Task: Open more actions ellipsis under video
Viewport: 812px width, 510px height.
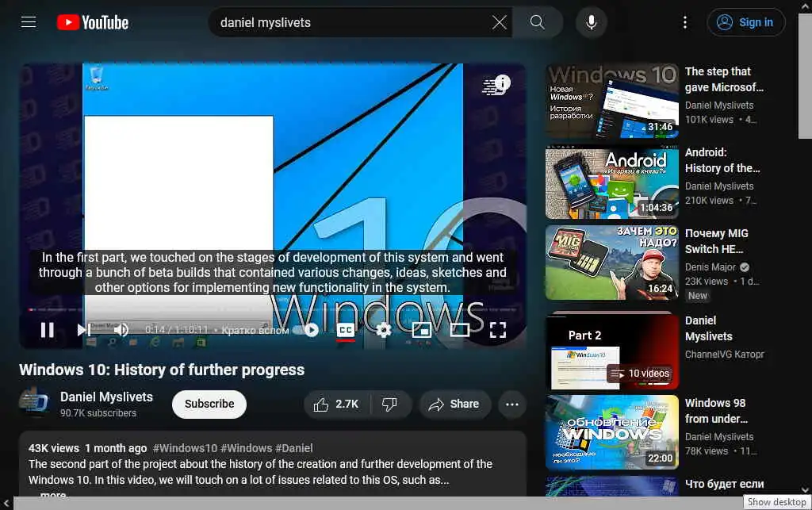Action: [x=511, y=404]
